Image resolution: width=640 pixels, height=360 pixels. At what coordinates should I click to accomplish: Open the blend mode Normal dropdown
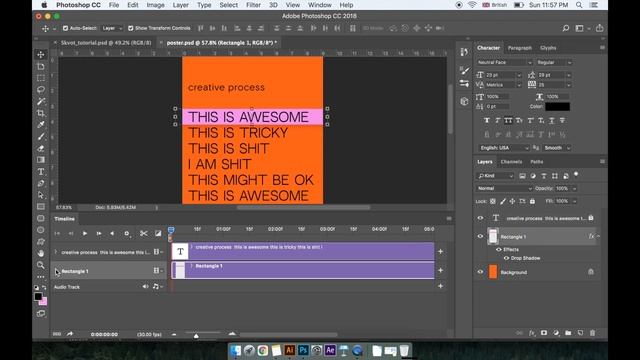pos(504,188)
